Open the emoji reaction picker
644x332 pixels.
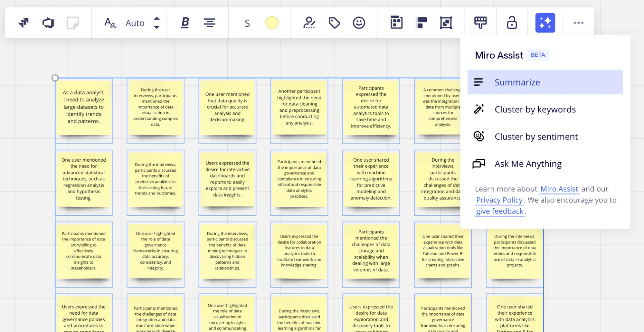[359, 23]
